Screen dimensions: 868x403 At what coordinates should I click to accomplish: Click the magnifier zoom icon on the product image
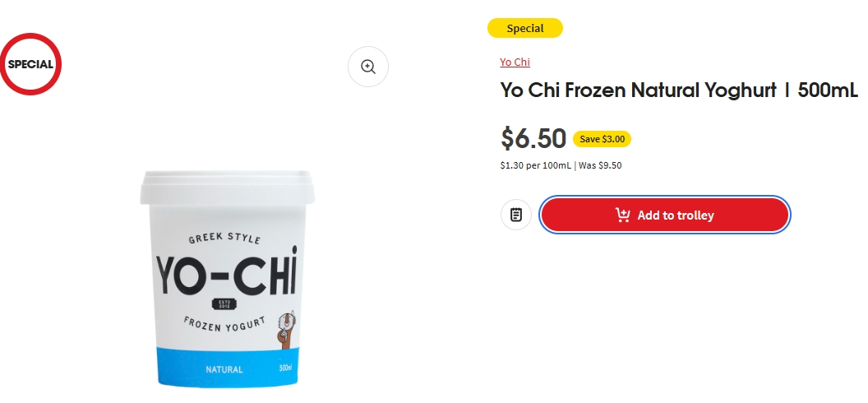368,67
